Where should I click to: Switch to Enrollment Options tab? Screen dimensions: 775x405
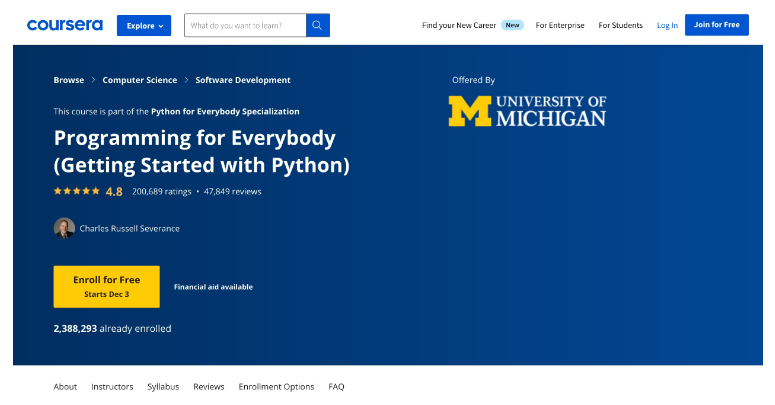276,387
